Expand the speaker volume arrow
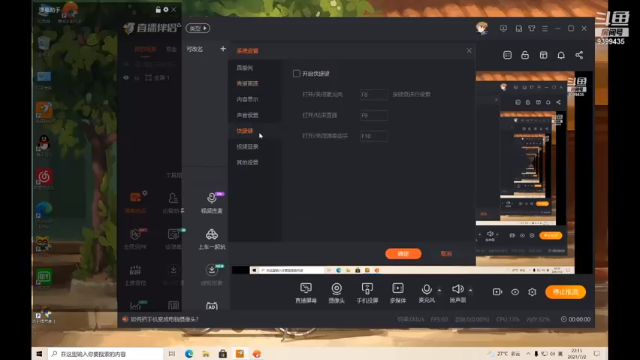The height and width of the screenshot is (360, 640). [x=471, y=290]
